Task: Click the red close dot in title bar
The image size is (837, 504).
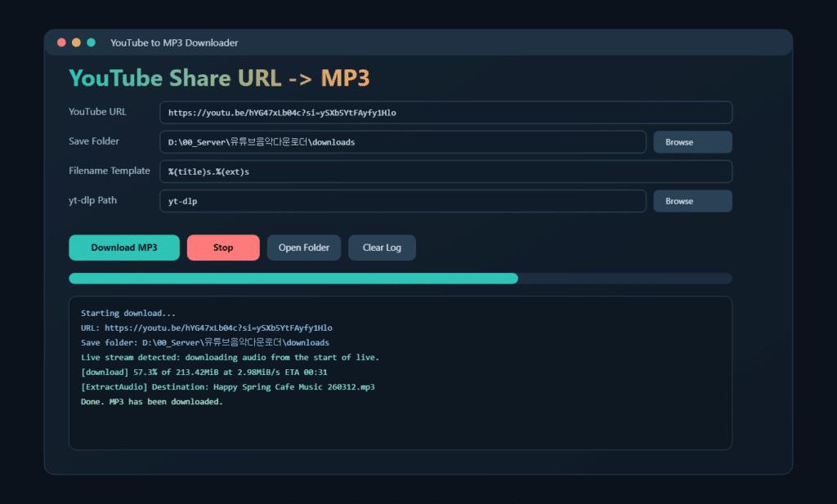Action: (x=61, y=42)
